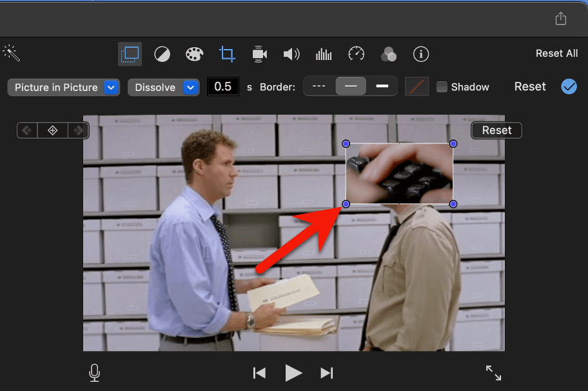Viewport: 588px width, 391px height.
Task: Open the color correction palette
Action: [194, 54]
